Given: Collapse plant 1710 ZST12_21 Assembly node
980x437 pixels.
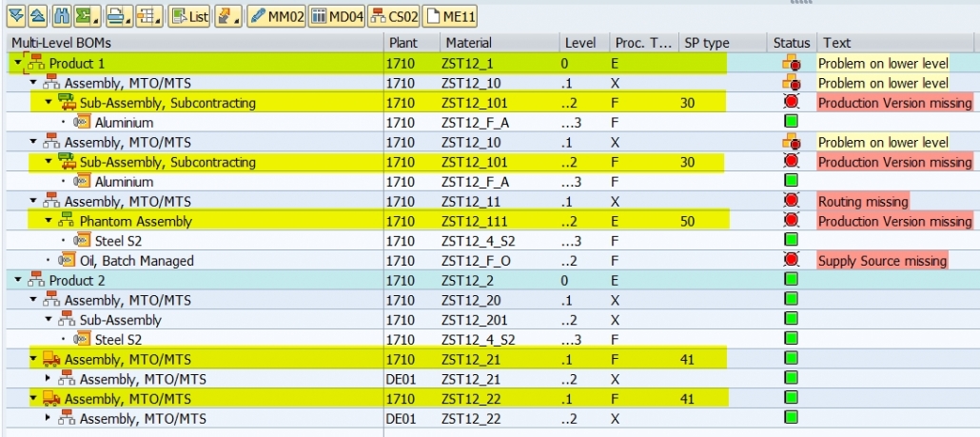Looking at the screenshot, I should click(33, 360).
